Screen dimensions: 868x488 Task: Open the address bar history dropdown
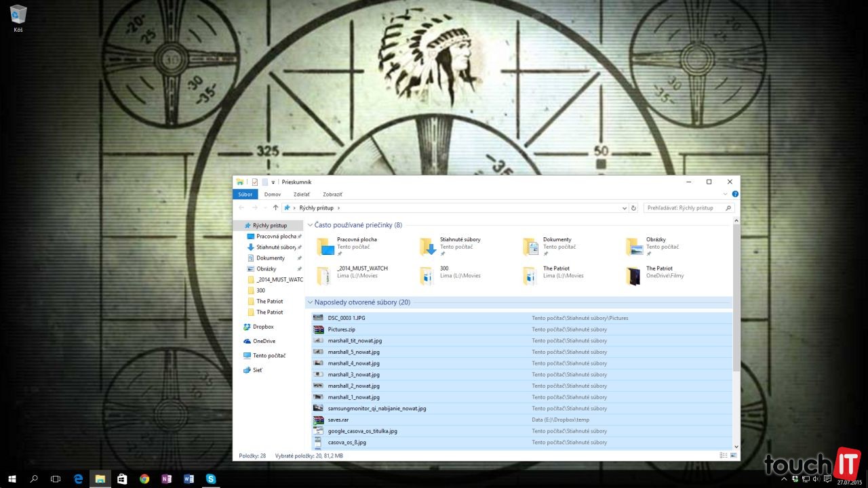(x=625, y=208)
